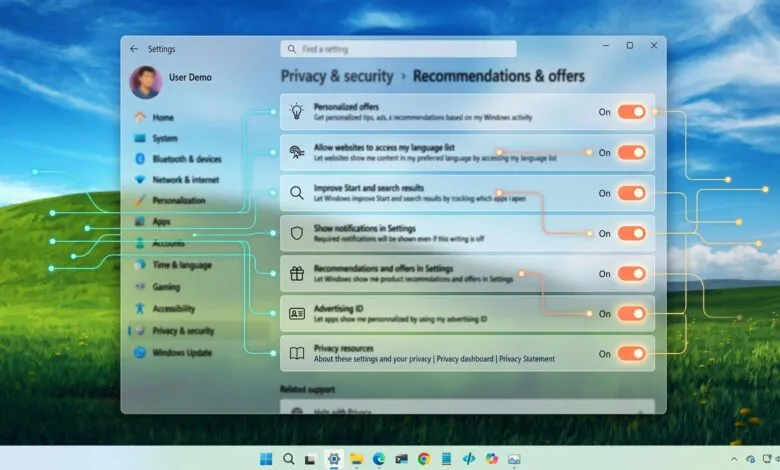Disable the Advertising ID switch
Image resolution: width=780 pixels, height=470 pixels.
click(631, 314)
